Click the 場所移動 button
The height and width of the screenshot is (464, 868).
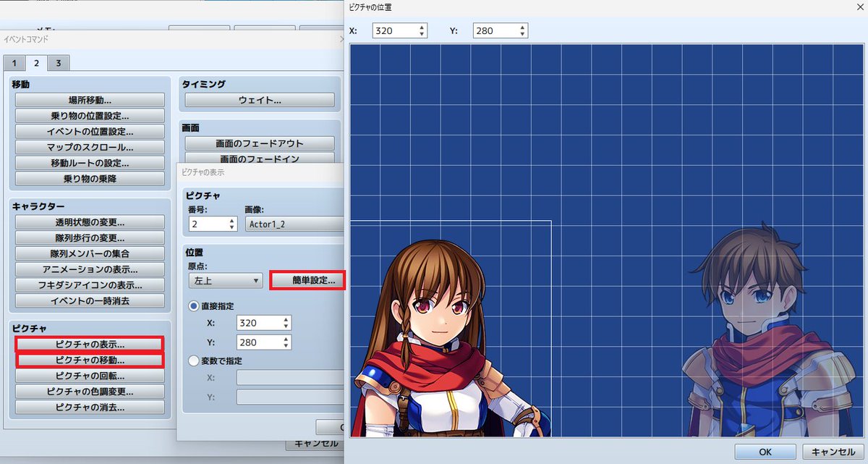(x=90, y=100)
